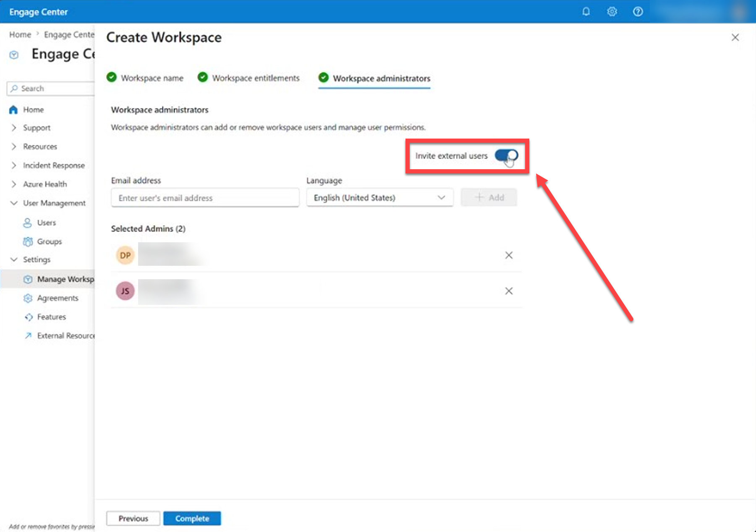Toggle the Invite external users switch
756x532 pixels.
pyautogui.click(x=506, y=156)
